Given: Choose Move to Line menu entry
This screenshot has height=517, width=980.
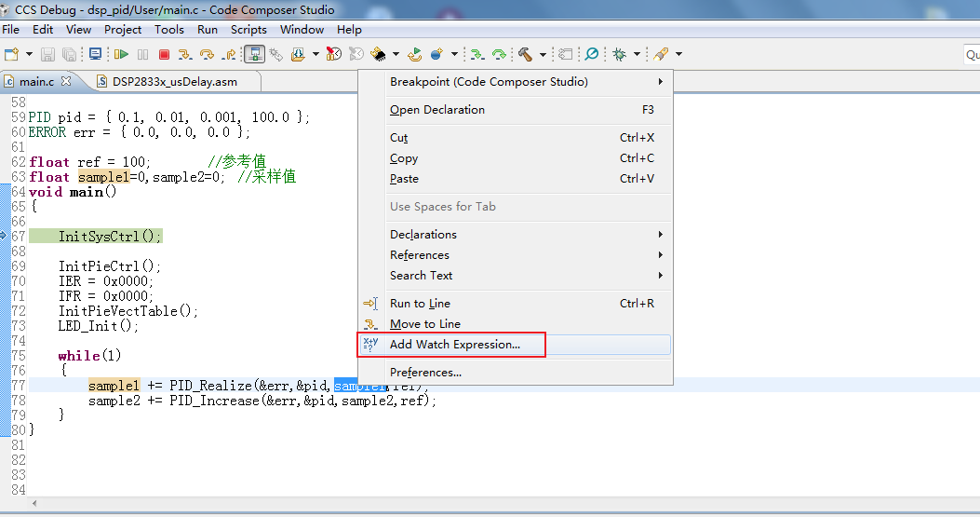Looking at the screenshot, I should 528,323.
